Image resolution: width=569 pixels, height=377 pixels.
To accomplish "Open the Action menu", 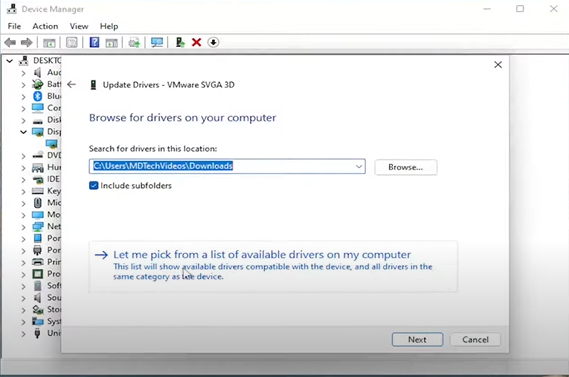I will tap(45, 26).
